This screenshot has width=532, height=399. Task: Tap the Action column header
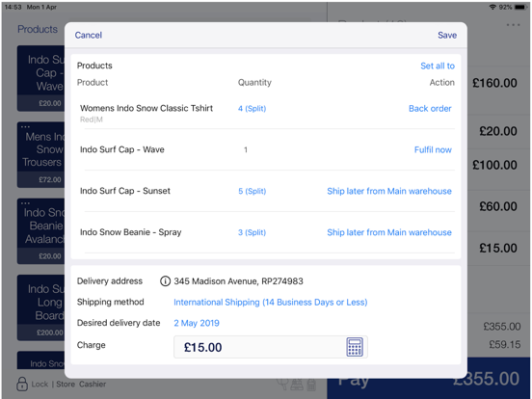coord(441,83)
